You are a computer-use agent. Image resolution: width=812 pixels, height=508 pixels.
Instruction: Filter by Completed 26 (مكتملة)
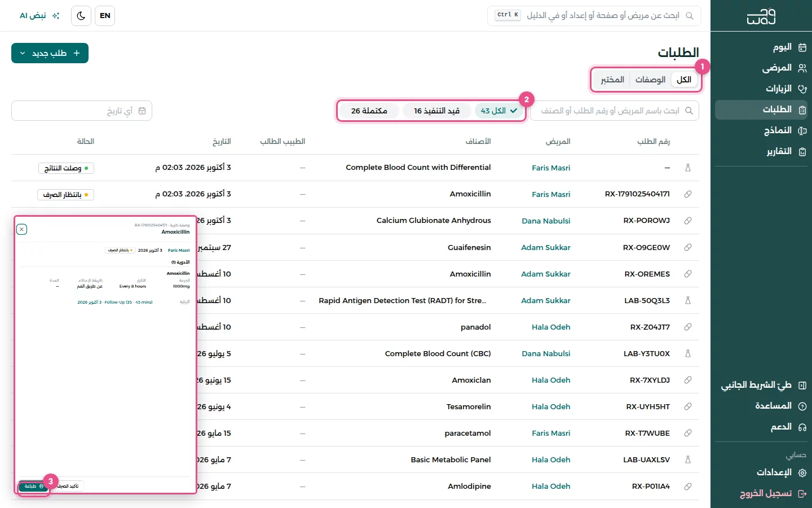[369, 111]
